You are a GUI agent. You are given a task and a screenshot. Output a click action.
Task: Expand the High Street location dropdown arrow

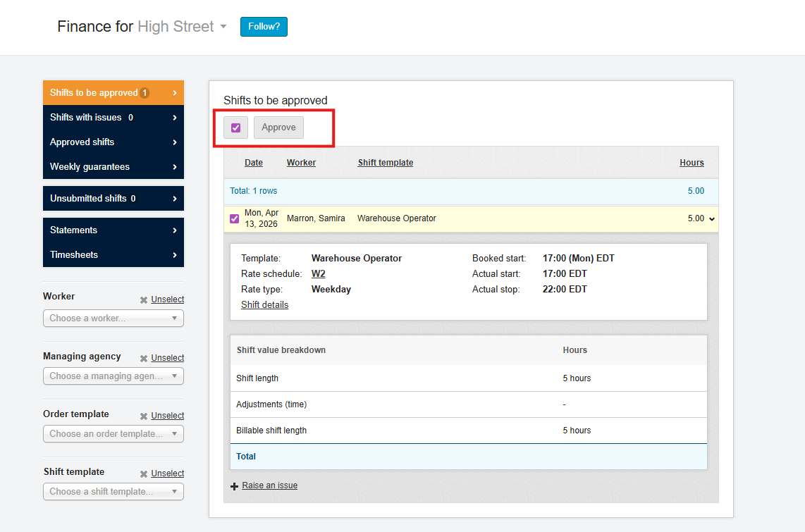[223, 27]
